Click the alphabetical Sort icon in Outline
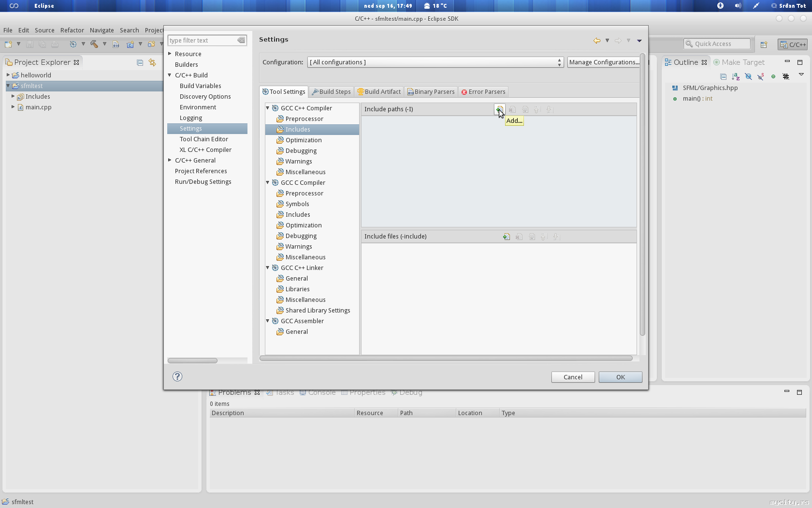The height and width of the screenshot is (508, 812). pos(736,76)
